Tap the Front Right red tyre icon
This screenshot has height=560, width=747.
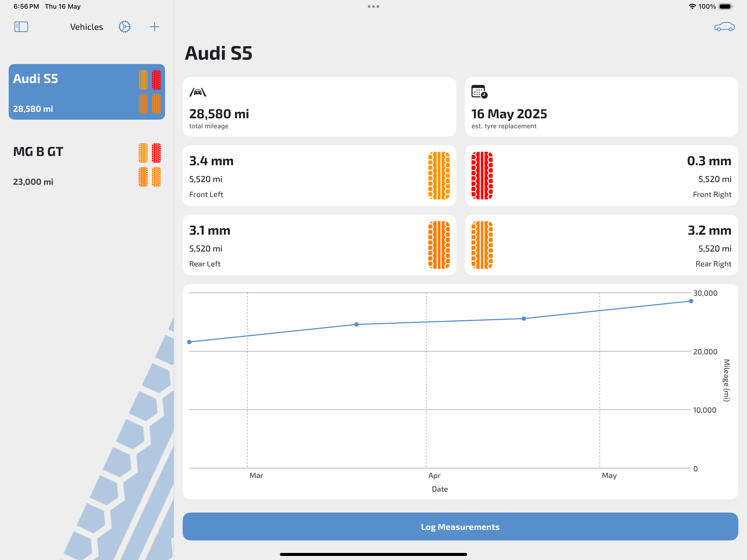[482, 176]
